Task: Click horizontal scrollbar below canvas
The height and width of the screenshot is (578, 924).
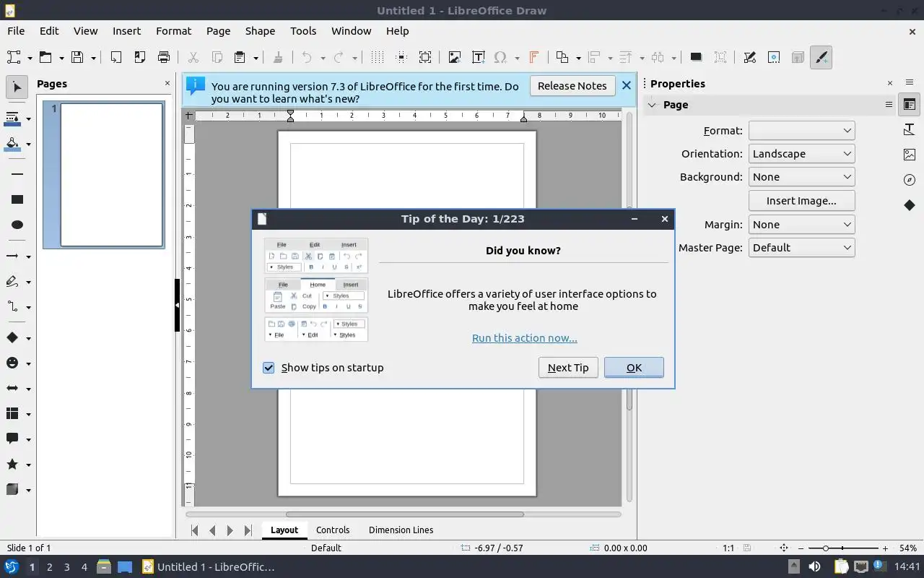Action: click(405, 514)
